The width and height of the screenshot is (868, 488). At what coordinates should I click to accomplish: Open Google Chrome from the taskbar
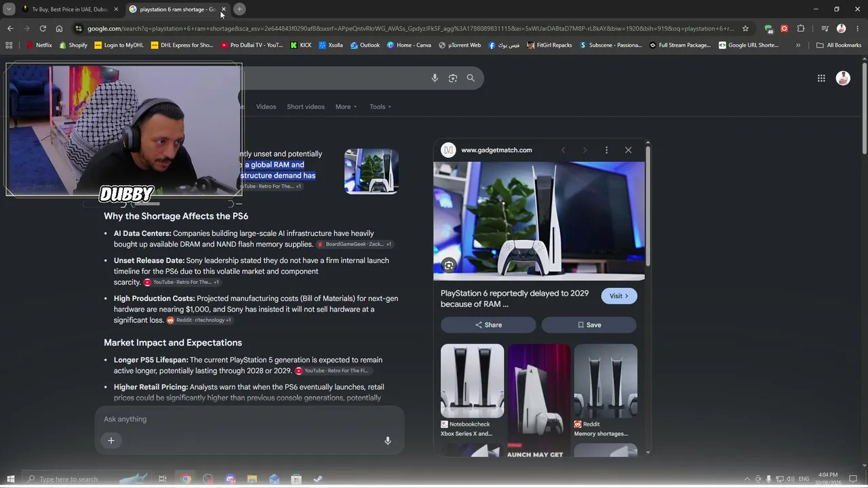(x=186, y=479)
